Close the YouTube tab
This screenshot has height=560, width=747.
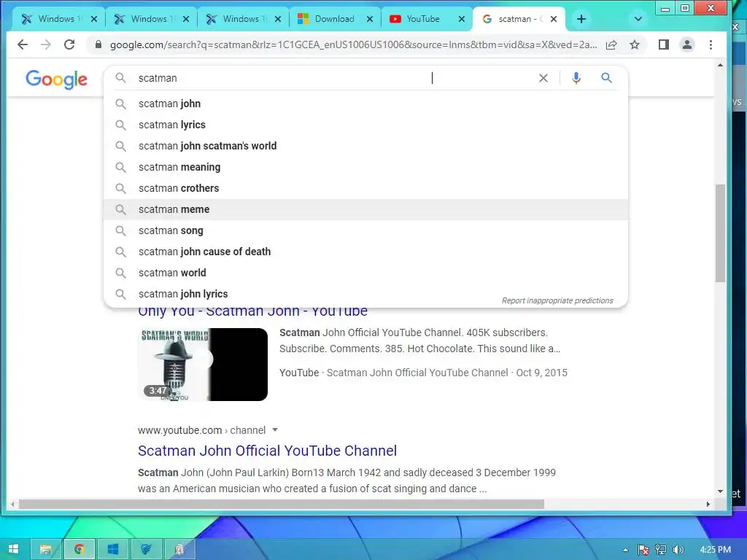point(461,19)
